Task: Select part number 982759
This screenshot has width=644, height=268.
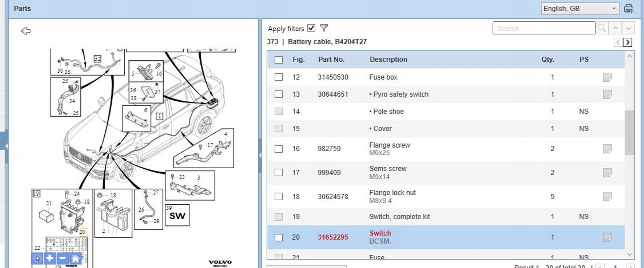Action: 329,149
